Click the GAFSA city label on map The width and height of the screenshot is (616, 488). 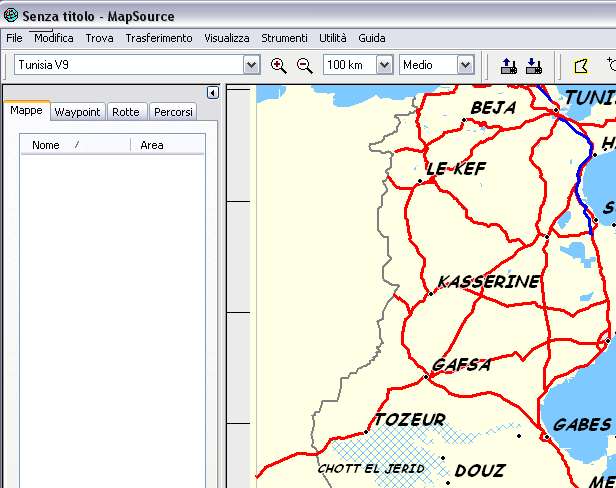461,365
